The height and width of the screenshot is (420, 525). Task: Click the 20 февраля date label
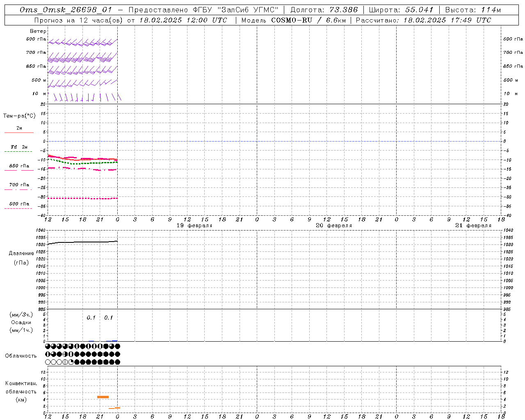[334, 226]
